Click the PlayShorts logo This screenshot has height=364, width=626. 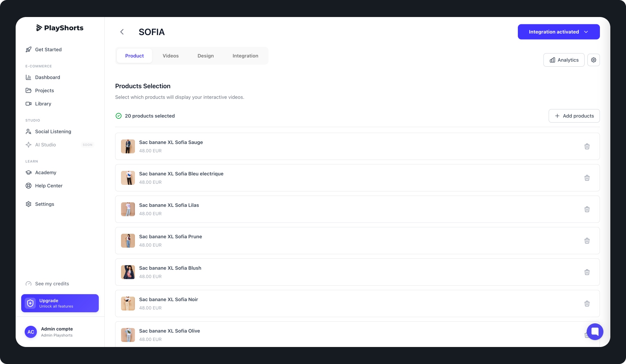pyautogui.click(x=60, y=28)
